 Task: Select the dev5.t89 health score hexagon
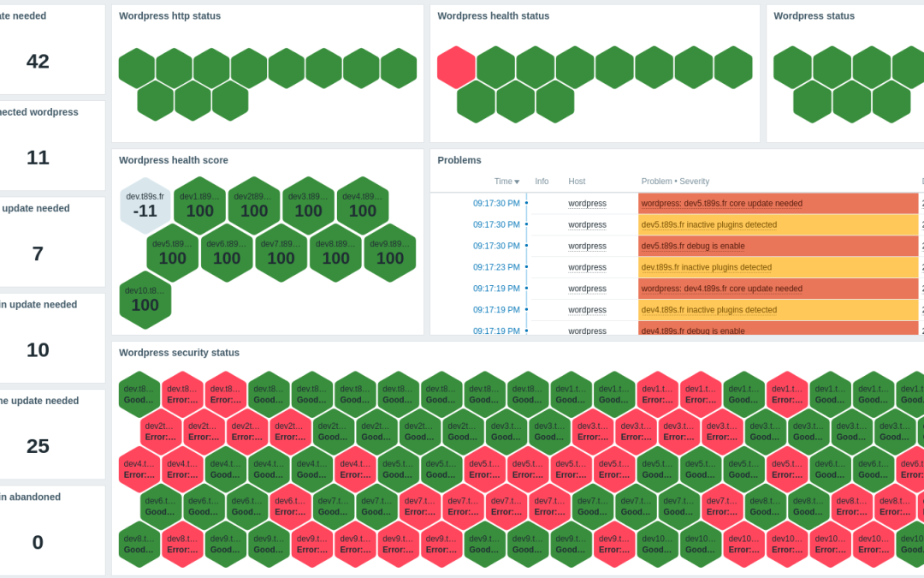click(173, 253)
